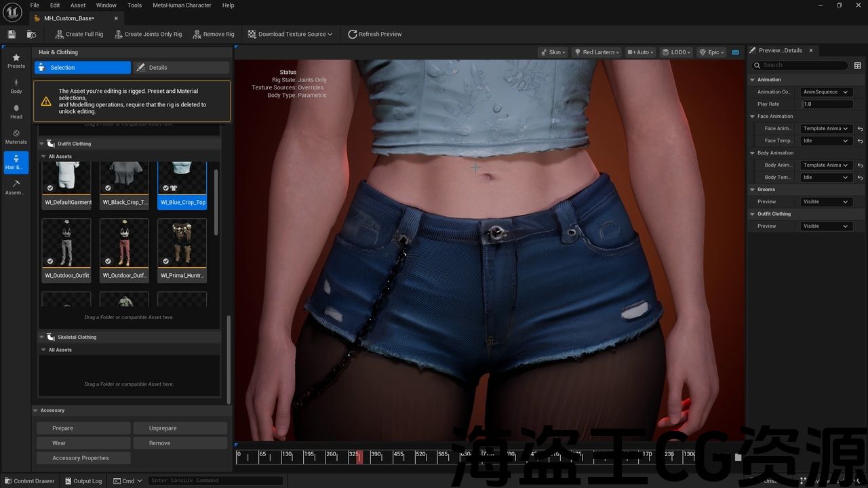Open the Presets sidebar panel
868x488 pixels.
(16, 60)
